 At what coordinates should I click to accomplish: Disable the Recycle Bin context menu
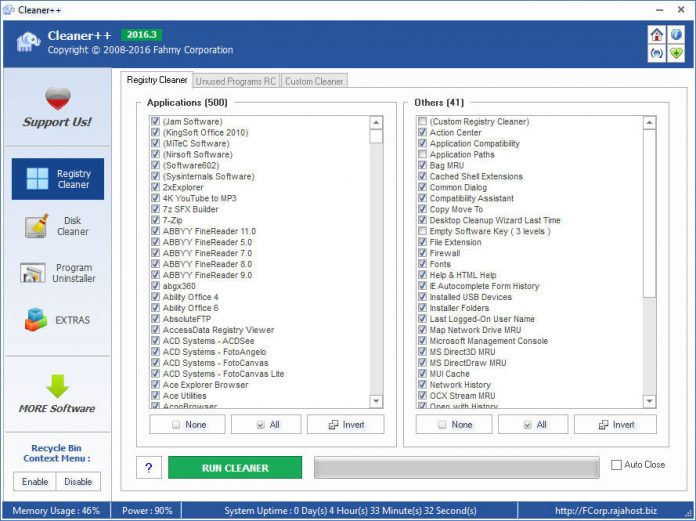tap(78, 482)
